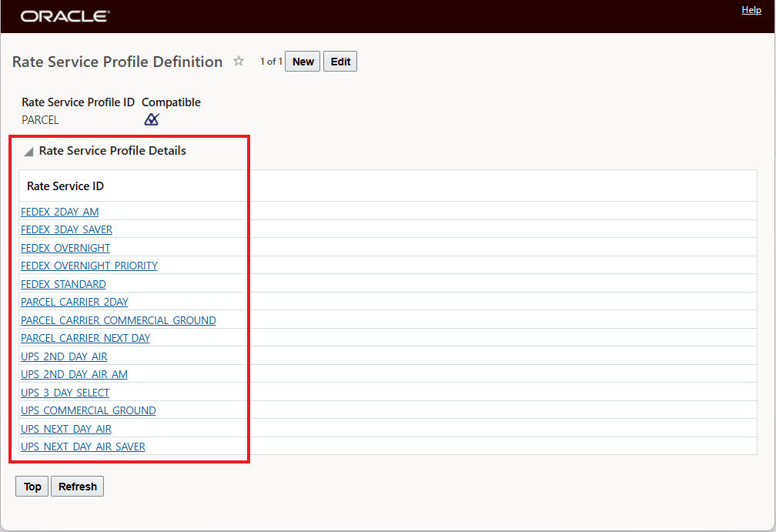Click the Refresh button
The height and width of the screenshot is (532, 776).
(78, 487)
